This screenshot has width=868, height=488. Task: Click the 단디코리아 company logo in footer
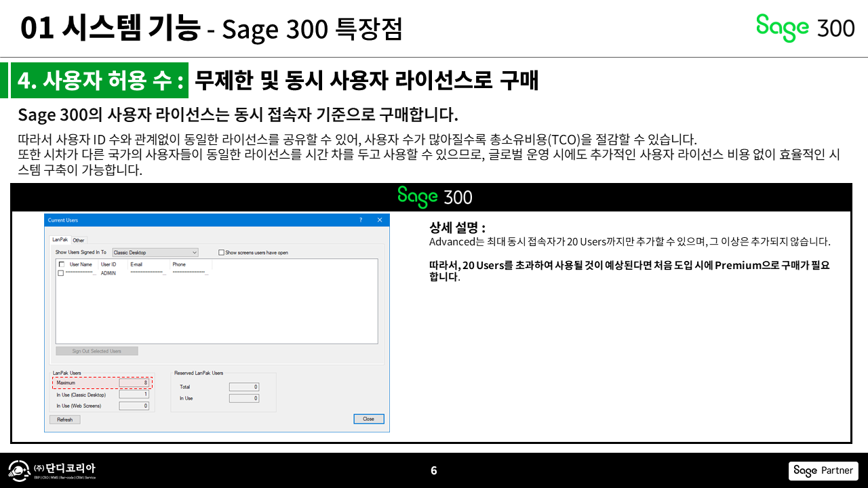click(x=52, y=470)
